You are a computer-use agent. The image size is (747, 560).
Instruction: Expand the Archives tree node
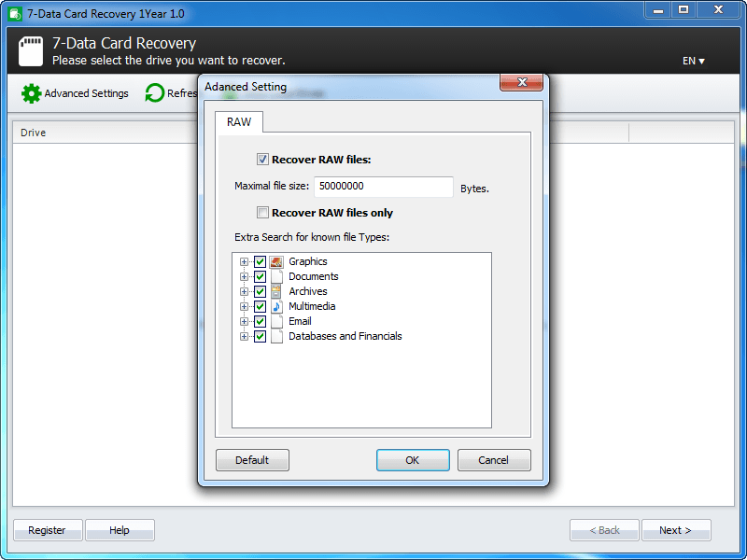point(244,291)
